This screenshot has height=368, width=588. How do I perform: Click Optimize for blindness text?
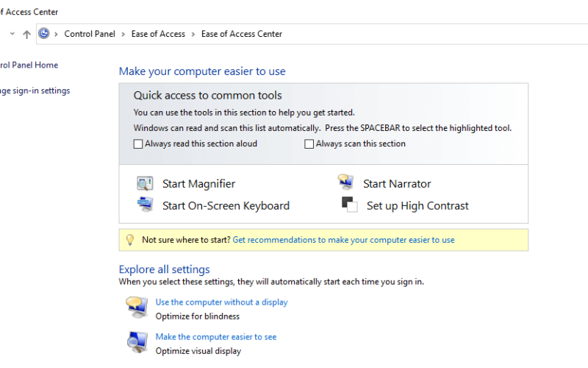coord(198,316)
